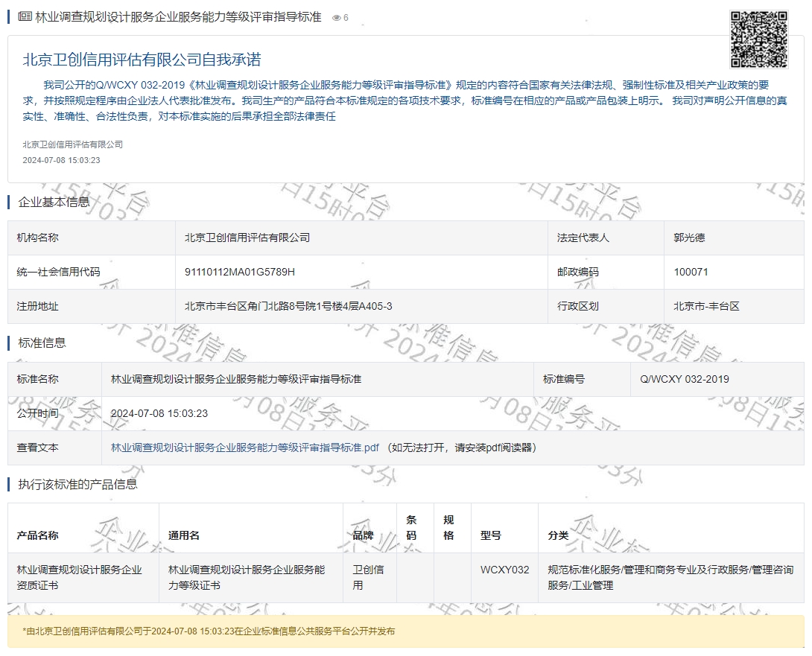
Task: Click the organization name value 北京卫创信用评估有限公司 in the table
Action: click(x=247, y=238)
